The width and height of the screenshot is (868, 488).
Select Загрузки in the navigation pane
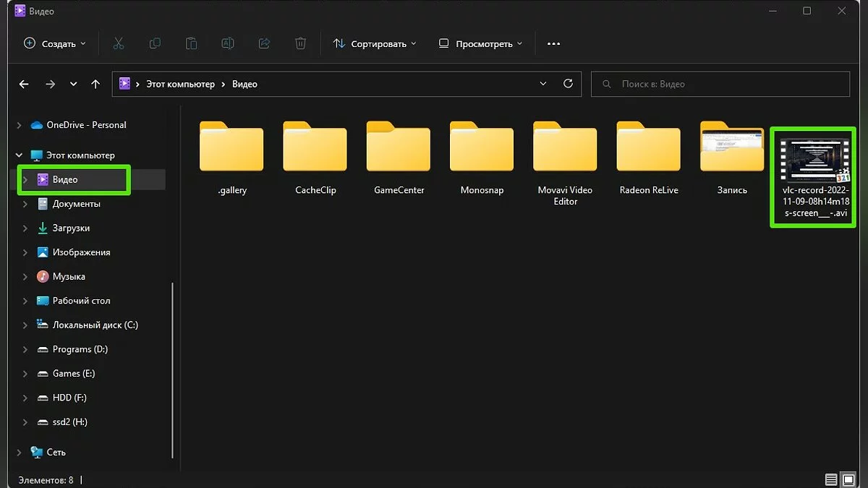(x=71, y=228)
